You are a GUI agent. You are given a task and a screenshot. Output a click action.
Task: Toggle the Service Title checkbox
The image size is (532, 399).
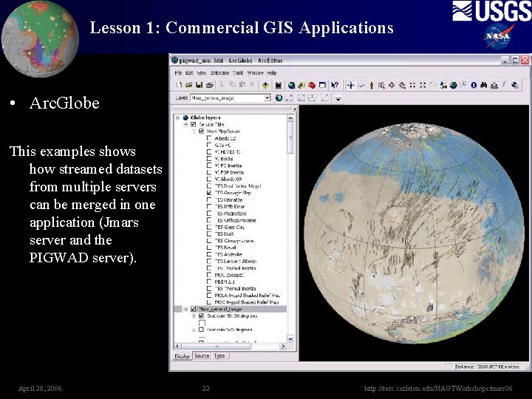(194, 125)
